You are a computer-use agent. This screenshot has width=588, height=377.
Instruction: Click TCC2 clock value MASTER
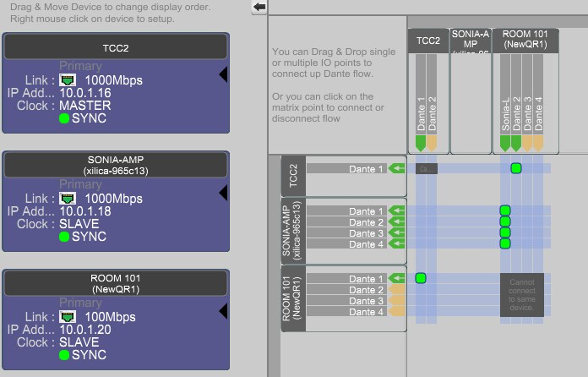[85, 106]
